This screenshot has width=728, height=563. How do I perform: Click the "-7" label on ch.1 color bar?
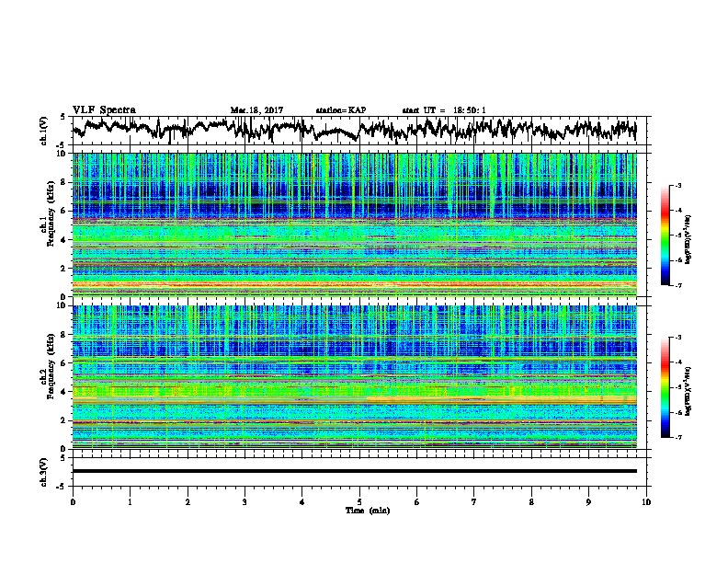pyautogui.click(x=677, y=285)
